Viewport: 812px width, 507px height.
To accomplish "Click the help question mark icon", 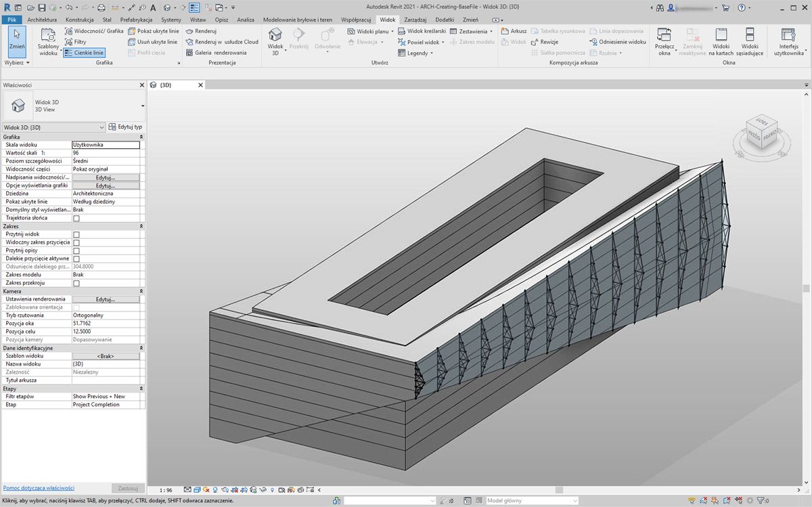I will (x=742, y=7).
